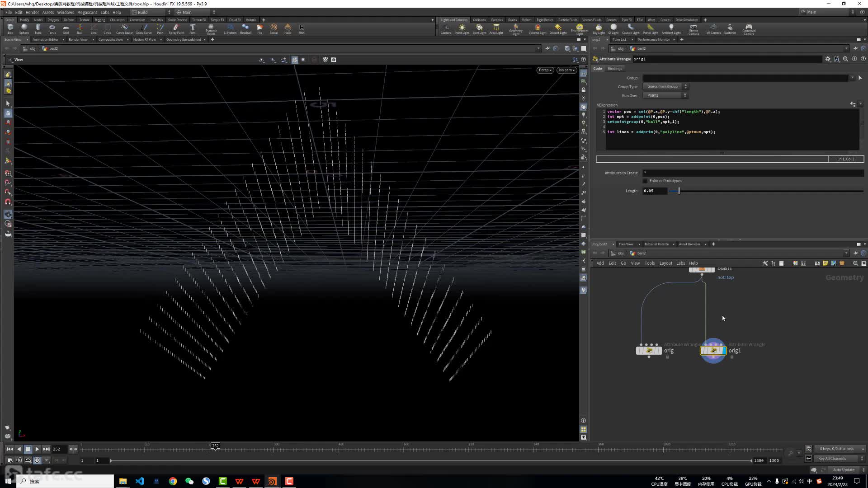868x488 pixels.
Task: Jump to the first frame
Action: click(9, 449)
